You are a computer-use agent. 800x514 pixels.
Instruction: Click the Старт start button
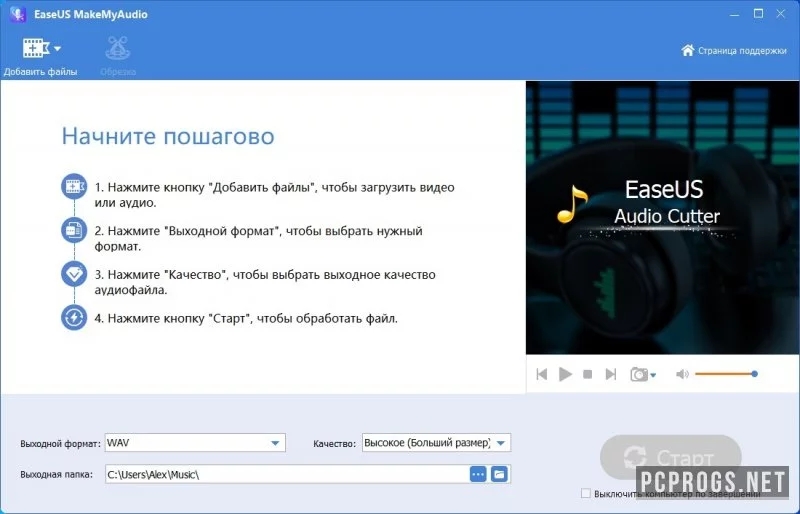point(670,457)
